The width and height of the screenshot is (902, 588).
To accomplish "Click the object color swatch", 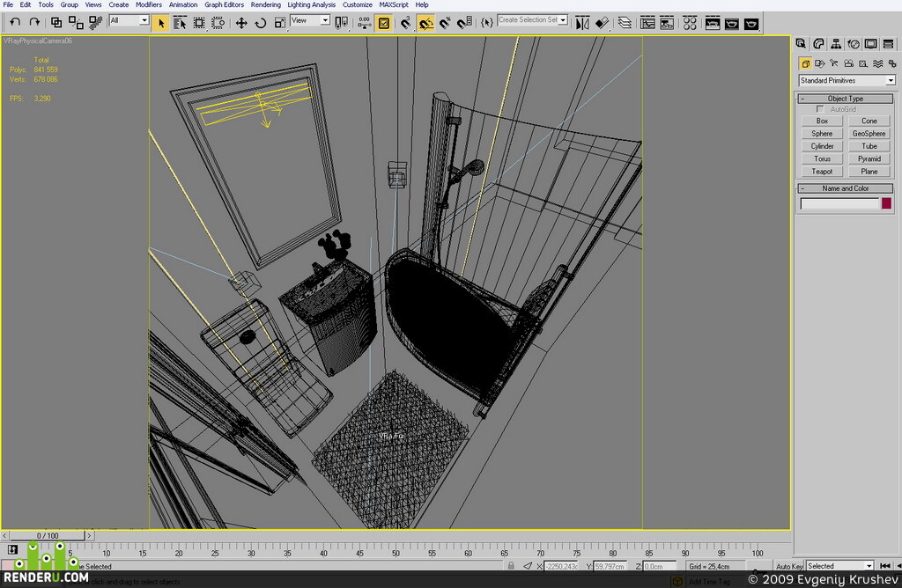I will coord(886,203).
